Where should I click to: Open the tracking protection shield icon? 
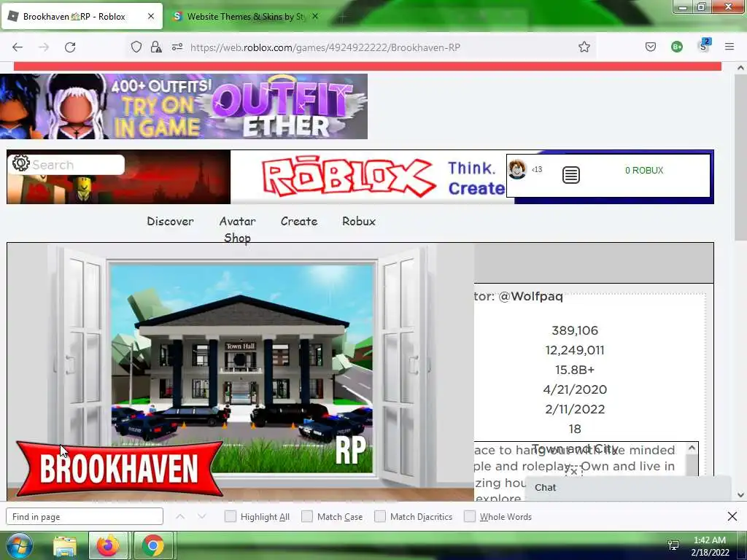click(136, 47)
